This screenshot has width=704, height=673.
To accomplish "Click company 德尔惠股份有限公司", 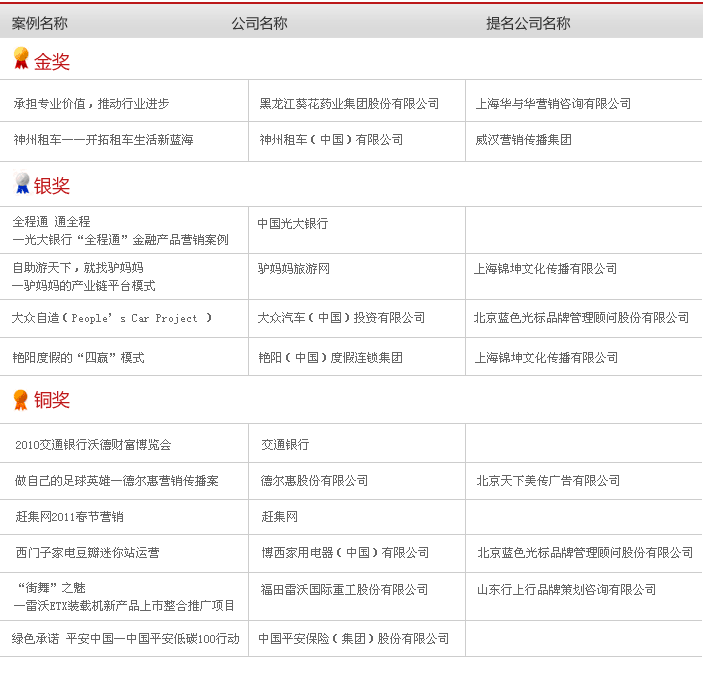I will pos(314,481).
